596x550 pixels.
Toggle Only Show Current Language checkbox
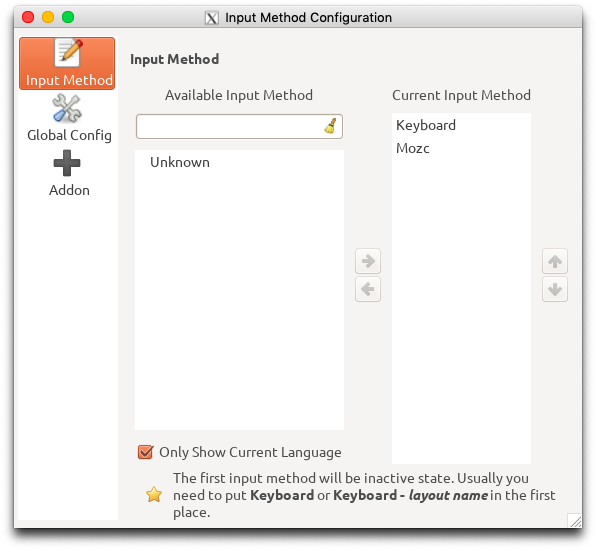(x=146, y=452)
